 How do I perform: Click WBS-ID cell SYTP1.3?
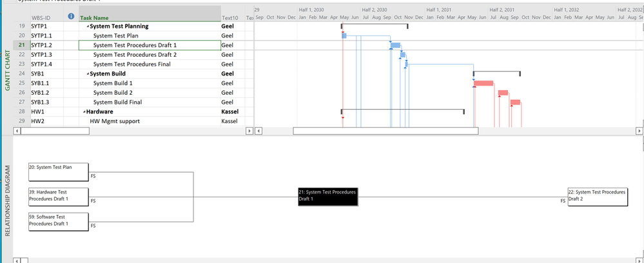(x=46, y=55)
